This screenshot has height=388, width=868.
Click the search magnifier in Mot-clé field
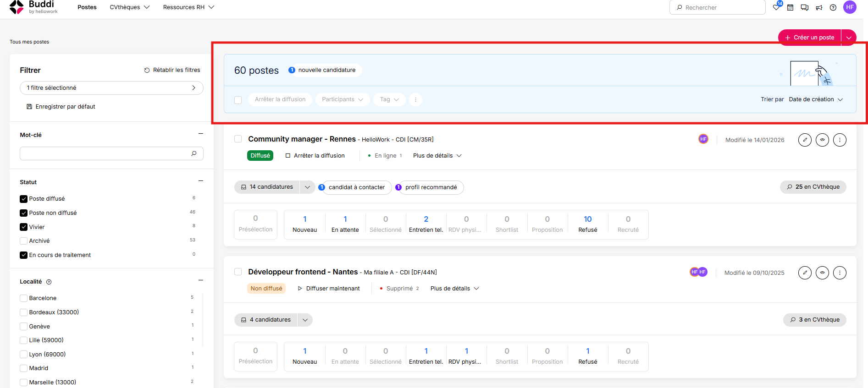(x=194, y=153)
